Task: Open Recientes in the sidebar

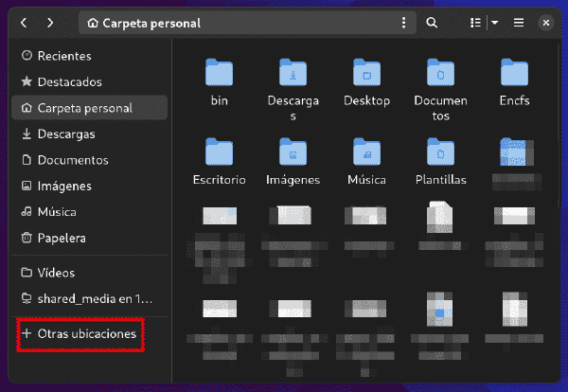Action: [x=90, y=56]
